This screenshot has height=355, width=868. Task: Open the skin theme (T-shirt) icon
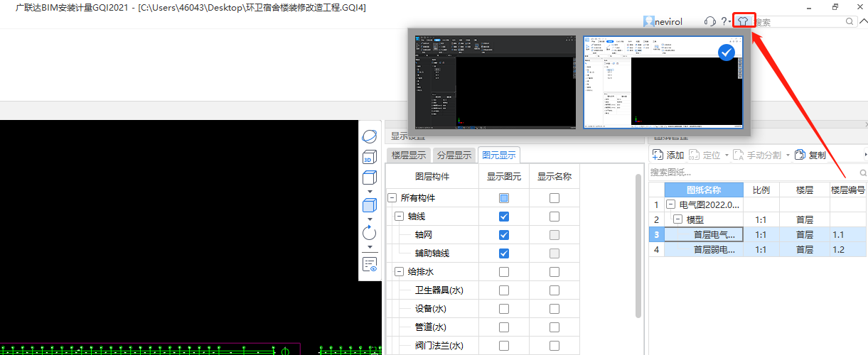point(743,21)
